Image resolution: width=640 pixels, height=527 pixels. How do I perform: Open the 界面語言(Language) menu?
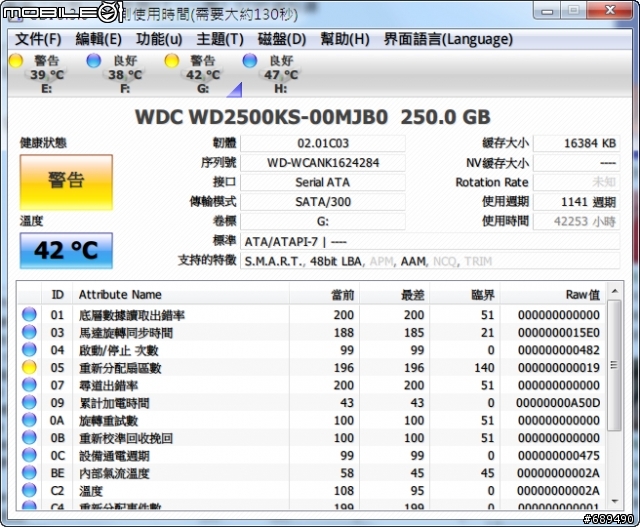[x=448, y=39]
